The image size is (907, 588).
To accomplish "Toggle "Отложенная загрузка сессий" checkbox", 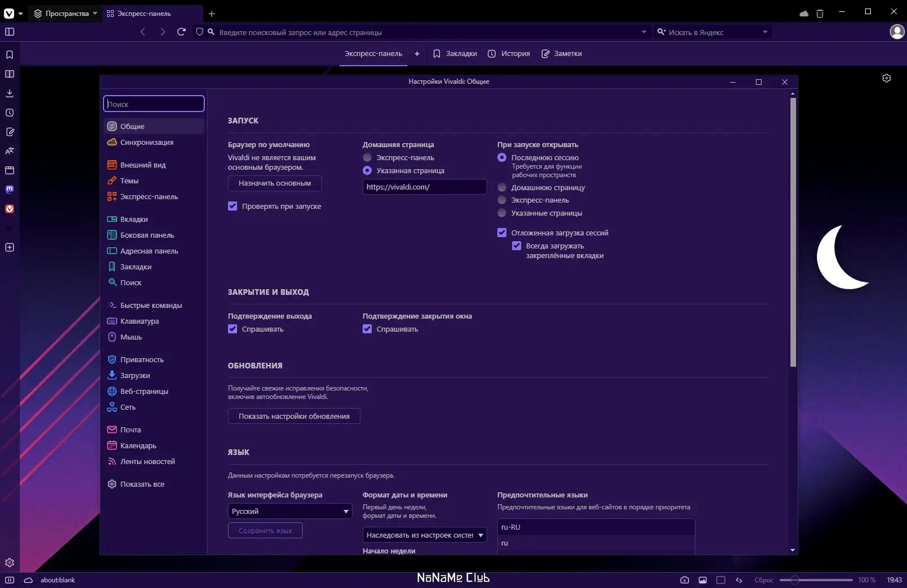I will coord(502,233).
